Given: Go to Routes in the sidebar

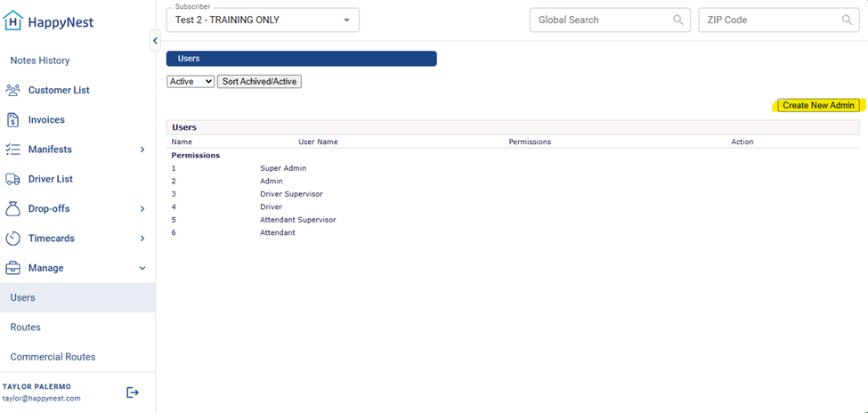Looking at the screenshot, I should pos(26,328).
